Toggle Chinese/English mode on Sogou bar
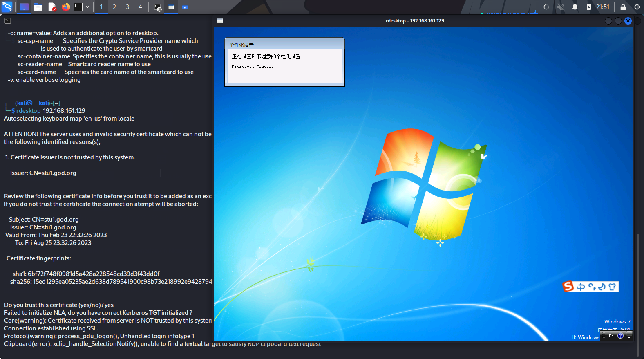The image size is (644, 359). tap(581, 287)
